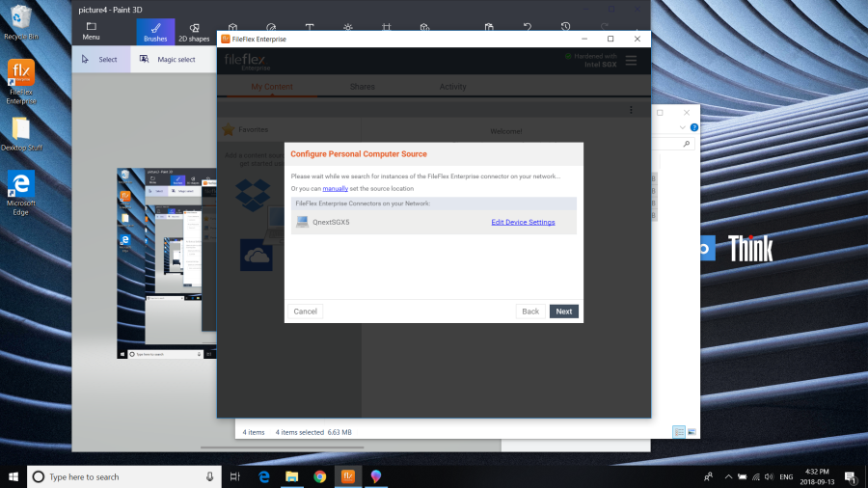Screen dimensions: 868x488
Task: Open 3D shapes cube icon in Paint 3D
Action: tap(233, 27)
